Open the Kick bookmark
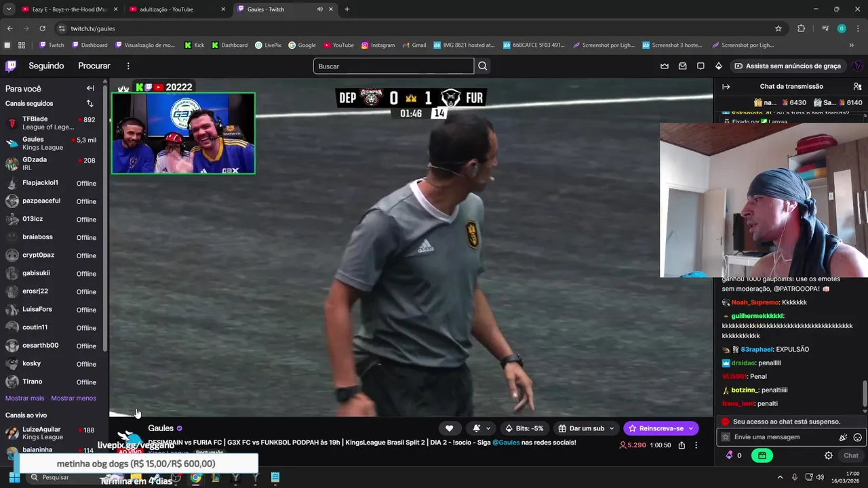This screenshot has width=868, height=488. [x=193, y=45]
